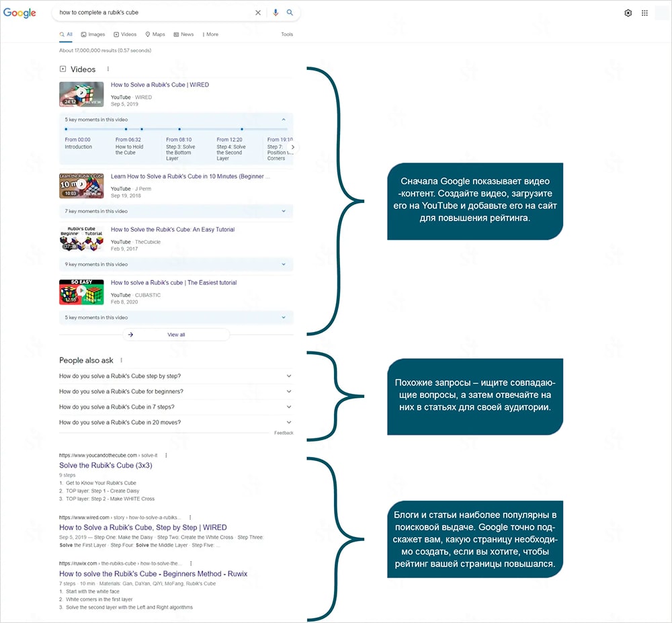
Task: Jump to From 08:10 Solve the Bottom Layer
Action: click(x=180, y=149)
